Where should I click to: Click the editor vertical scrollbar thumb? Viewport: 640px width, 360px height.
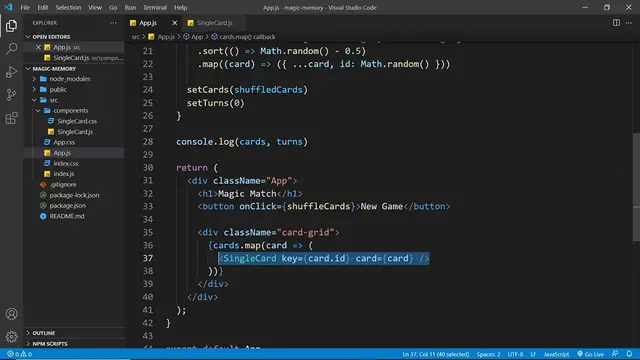coord(636,187)
